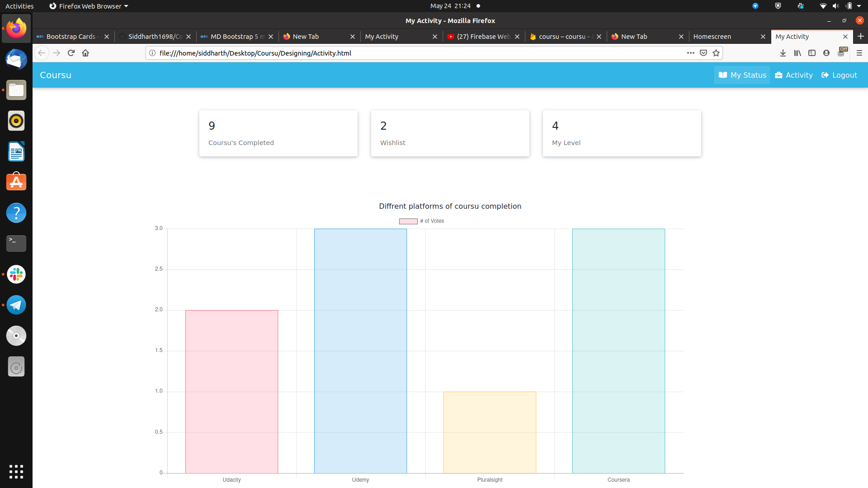The width and height of the screenshot is (868, 488).
Task: Open the Downloads panel
Action: point(783,53)
